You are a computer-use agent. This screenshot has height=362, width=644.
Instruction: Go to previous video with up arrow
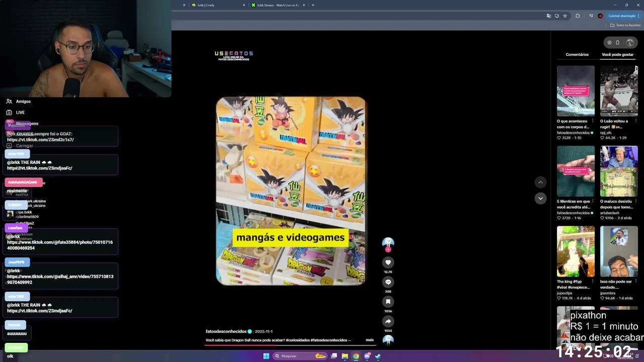pos(540,183)
